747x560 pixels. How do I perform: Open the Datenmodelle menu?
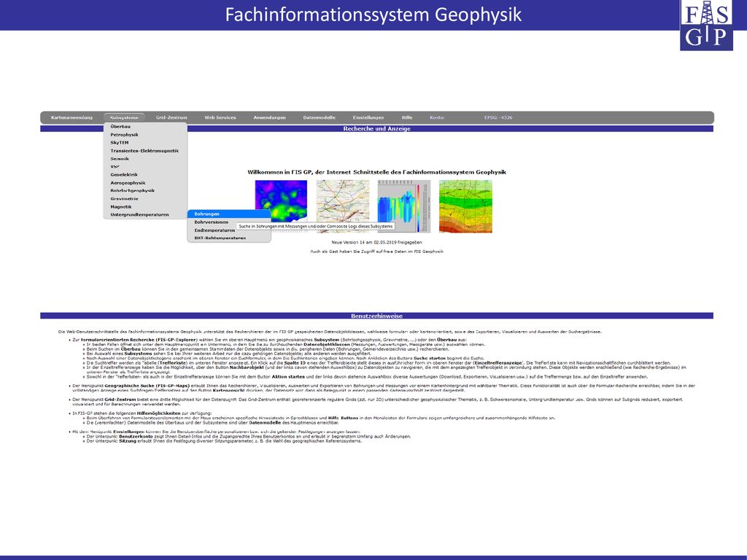(x=320, y=117)
